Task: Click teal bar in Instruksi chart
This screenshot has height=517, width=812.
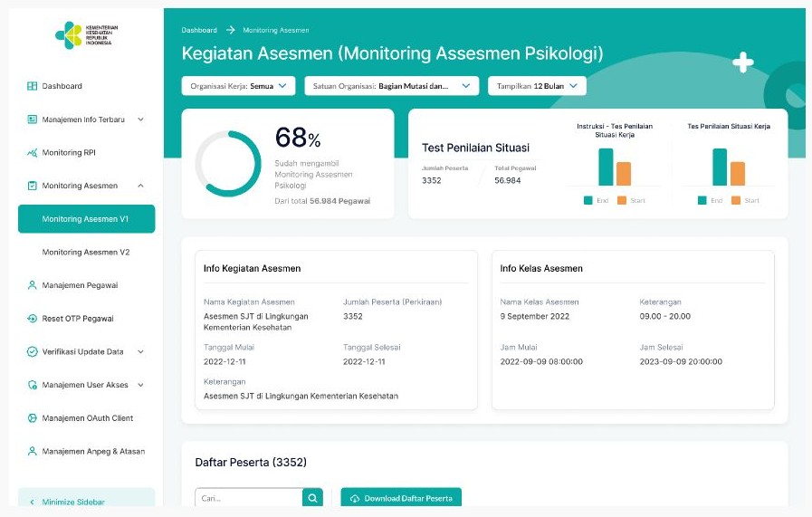Action: pos(606,167)
